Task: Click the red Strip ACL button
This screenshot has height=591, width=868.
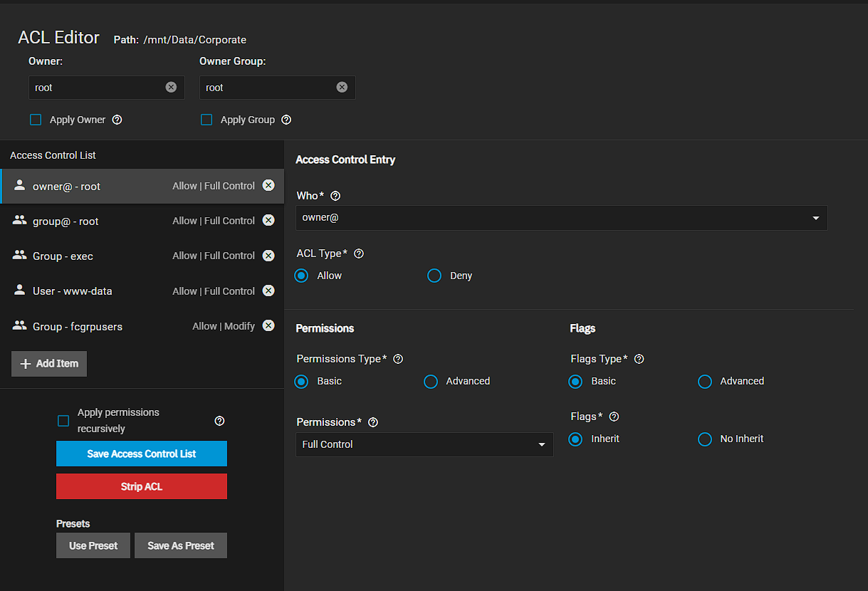Action: click(142, 486)
